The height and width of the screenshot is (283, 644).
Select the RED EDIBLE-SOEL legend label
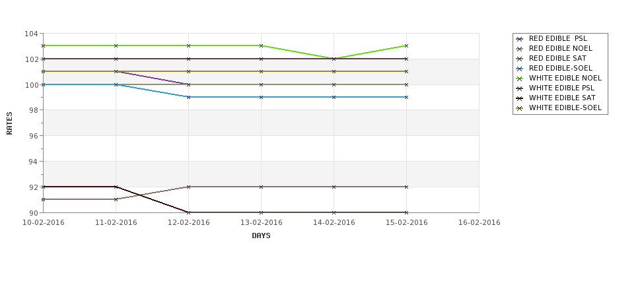coord(561,68)
